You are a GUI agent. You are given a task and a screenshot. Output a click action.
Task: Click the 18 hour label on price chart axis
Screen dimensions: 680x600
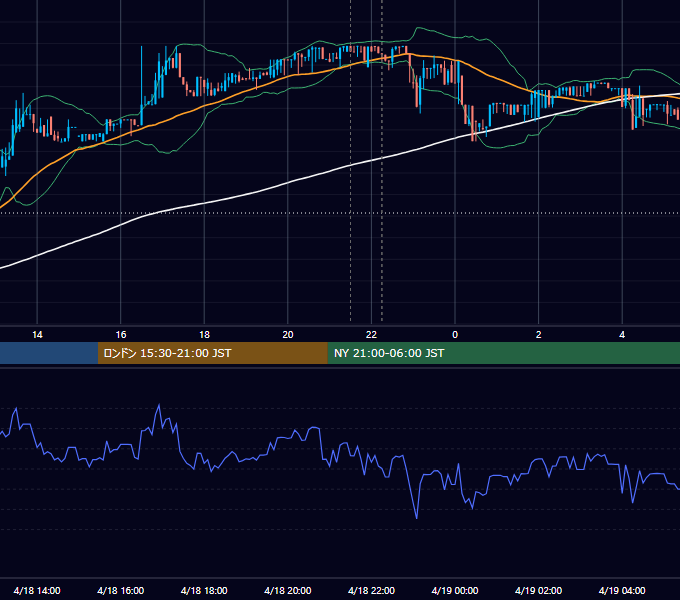(204, 335)
